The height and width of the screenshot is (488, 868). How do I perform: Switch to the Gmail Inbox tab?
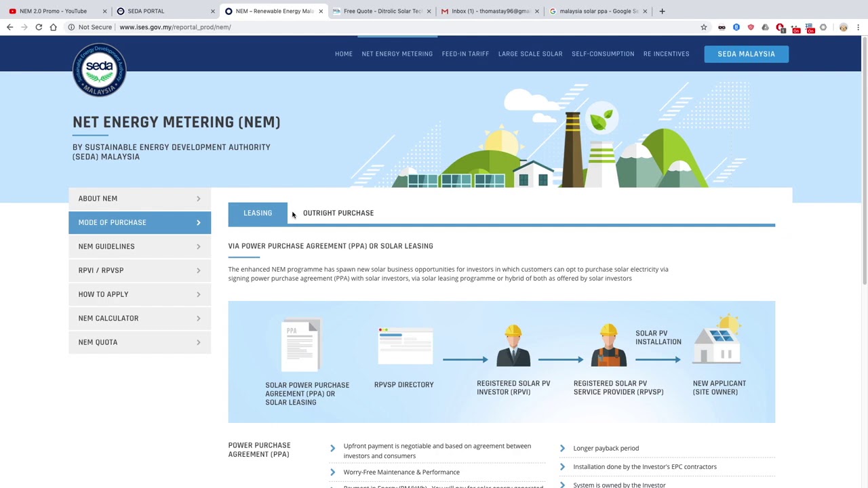pos(489,11)
